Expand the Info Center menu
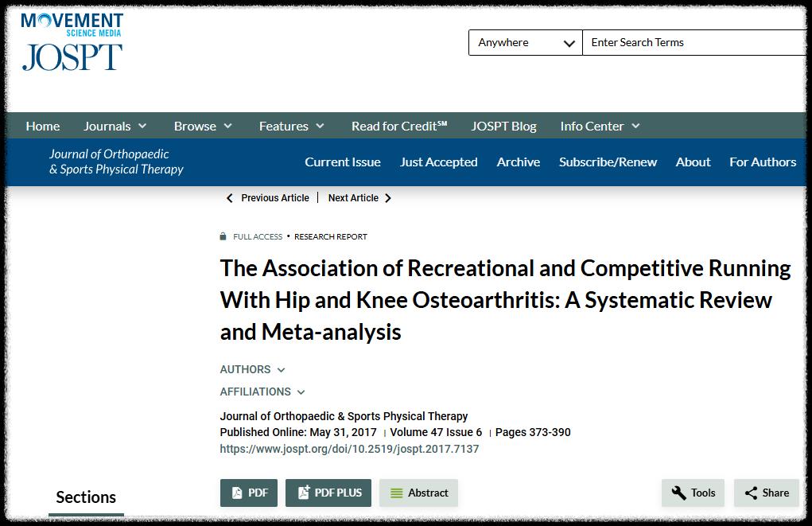 click(x=600, y=126)
